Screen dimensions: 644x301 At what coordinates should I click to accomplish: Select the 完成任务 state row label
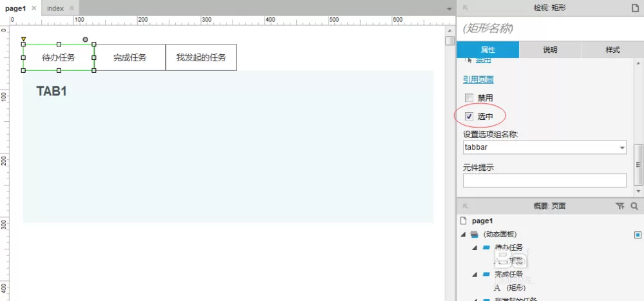click(x=509, y=275)
